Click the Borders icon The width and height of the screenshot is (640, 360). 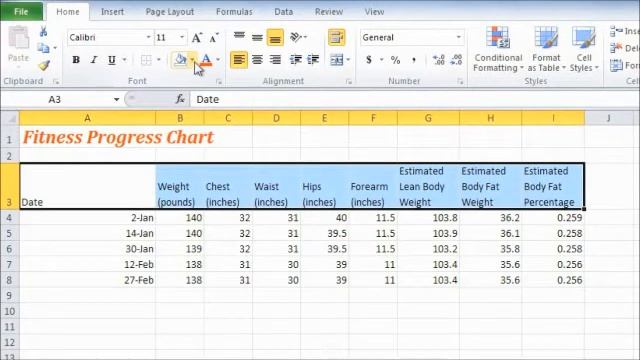coord(146,60)
